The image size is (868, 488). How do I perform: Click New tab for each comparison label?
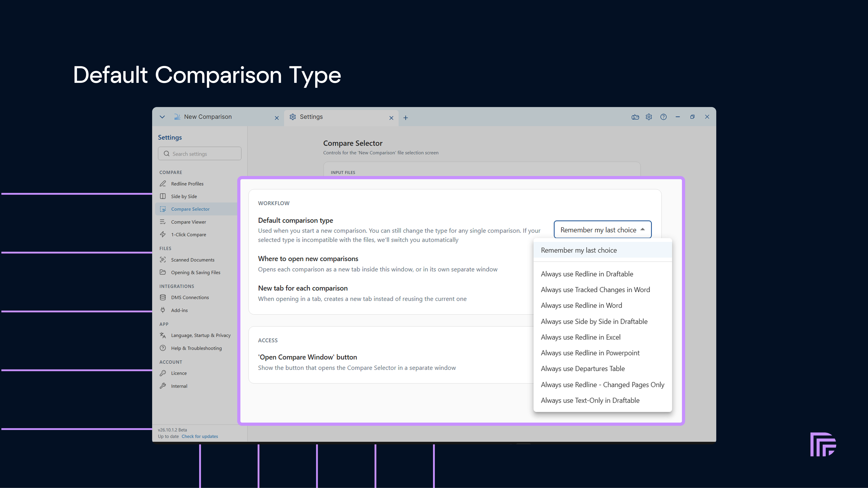click(x=302, y=288)
